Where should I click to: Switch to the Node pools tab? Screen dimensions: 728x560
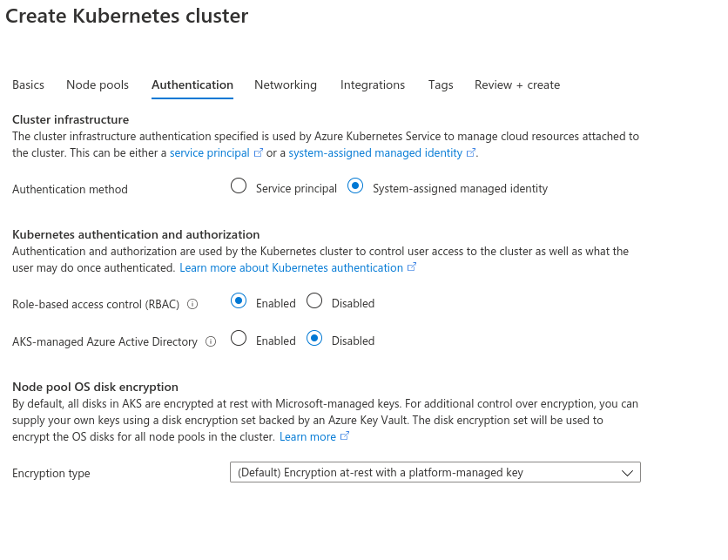click(x=98, y=85)
